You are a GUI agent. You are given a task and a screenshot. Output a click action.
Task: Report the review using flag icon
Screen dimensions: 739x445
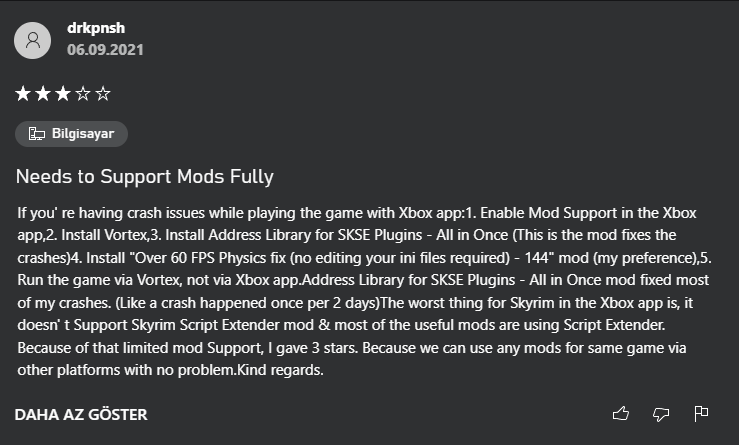(701, 413)
